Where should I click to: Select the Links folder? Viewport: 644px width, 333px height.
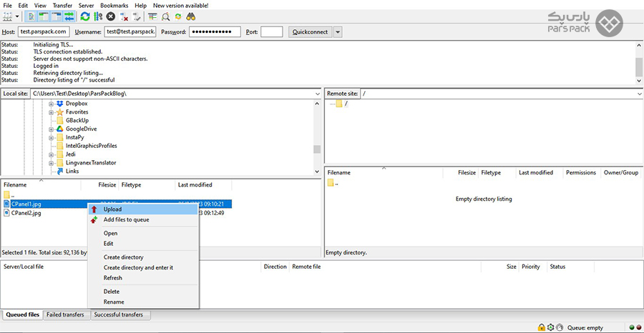pyautogui.click(x=72, y=172)
